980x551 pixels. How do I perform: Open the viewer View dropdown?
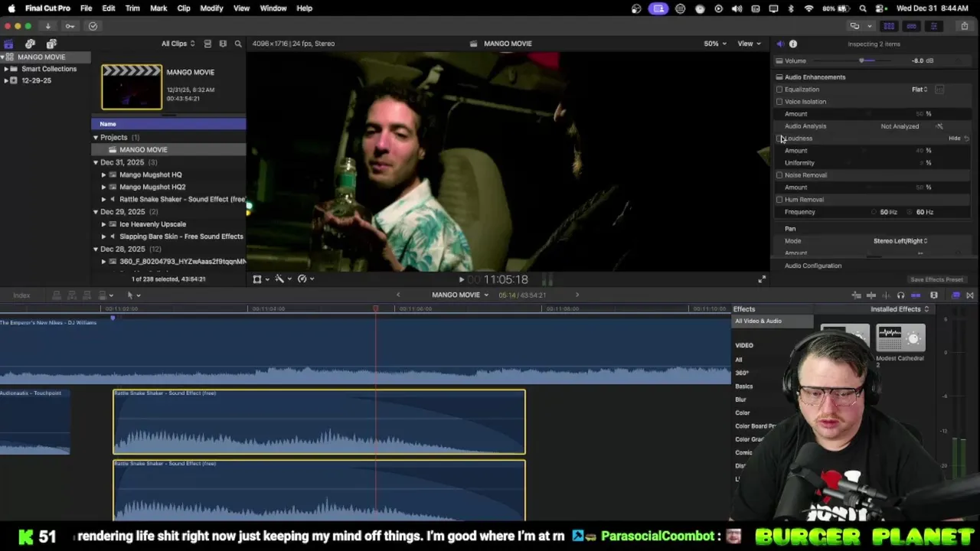click(x=748, y=44)
